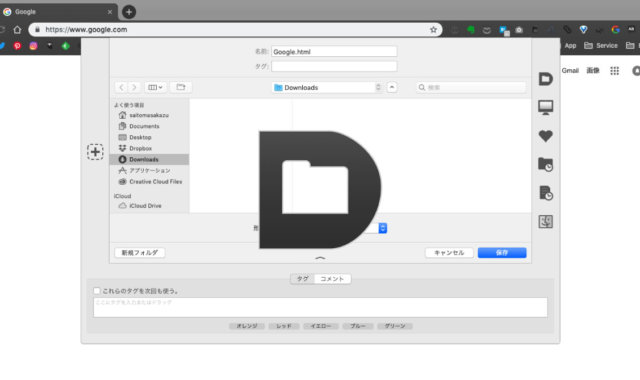
Task: Click the Pocket extension icon
Action: 487,30
